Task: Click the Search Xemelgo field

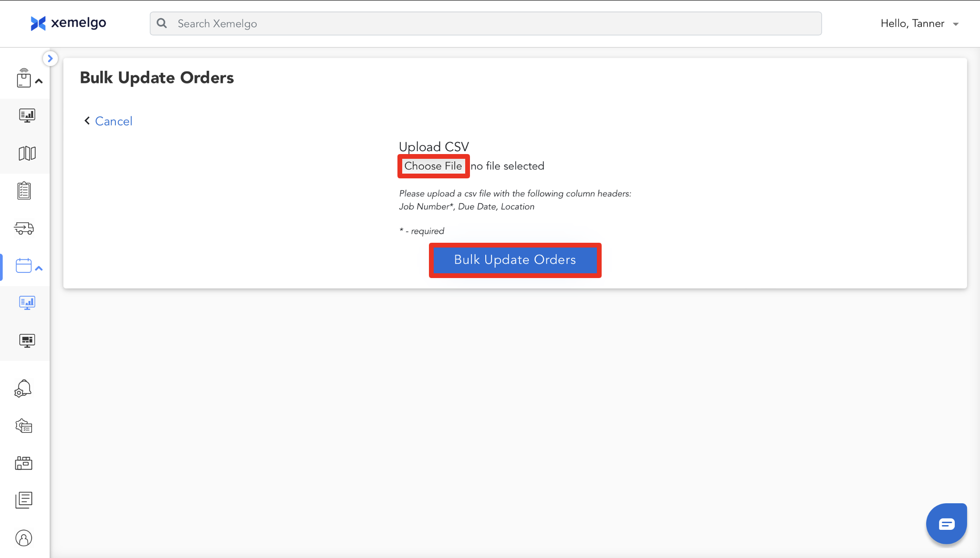Action: click(486, 24)
